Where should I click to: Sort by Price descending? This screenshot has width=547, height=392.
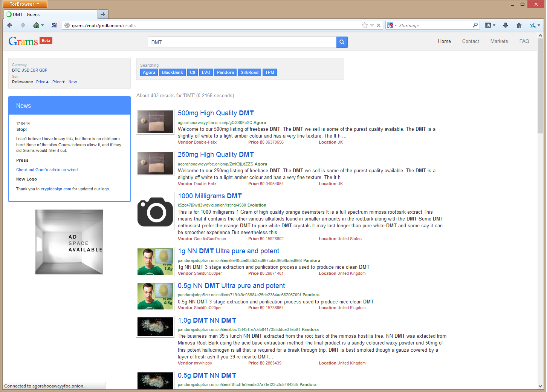[59, 82]
